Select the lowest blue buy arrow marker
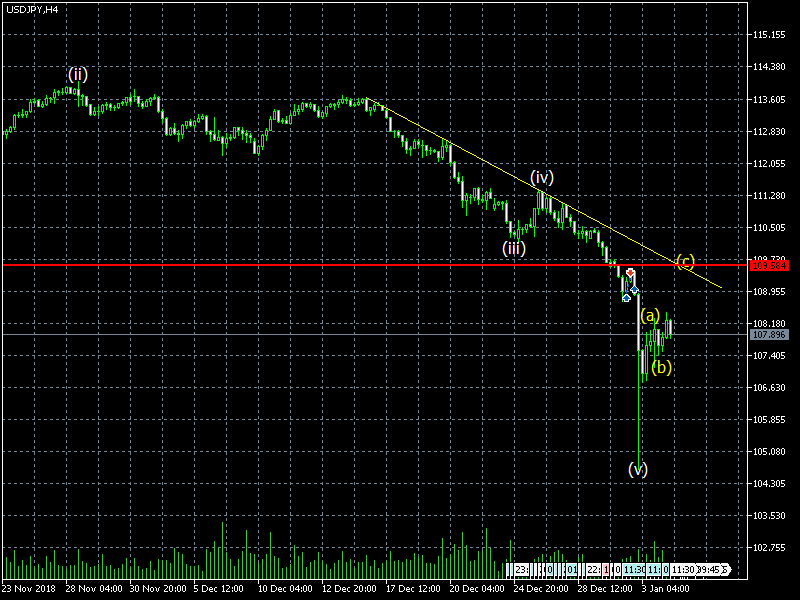Viewport: 800px width, 600px height. coord(626,298)
